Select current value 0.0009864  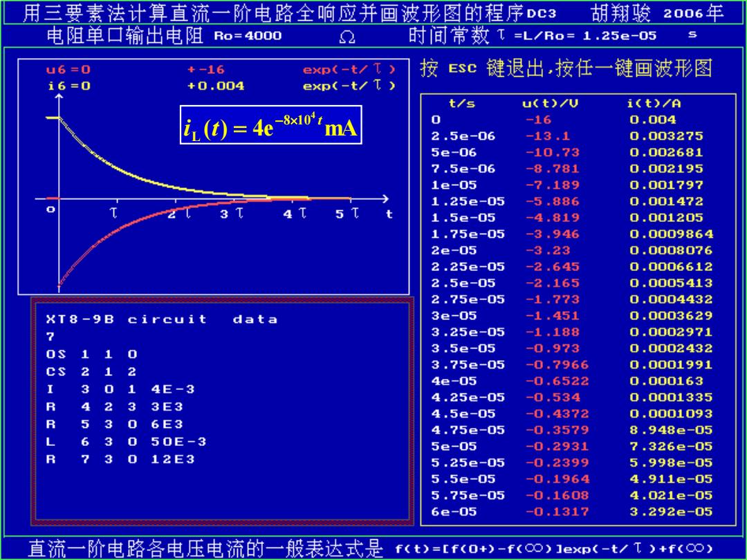671,234
